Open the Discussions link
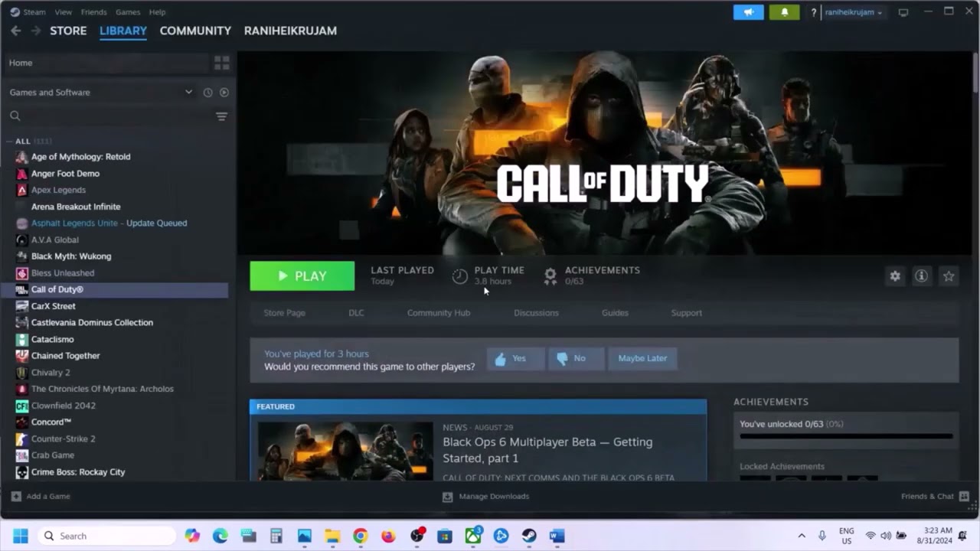Viewport: 980px width, 551px height. tap(536, 313)
